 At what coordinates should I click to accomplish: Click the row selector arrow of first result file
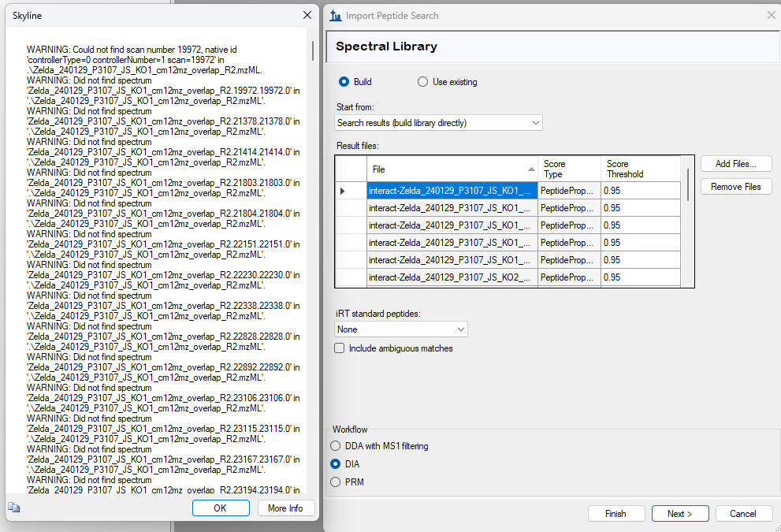tap(342, 191)
